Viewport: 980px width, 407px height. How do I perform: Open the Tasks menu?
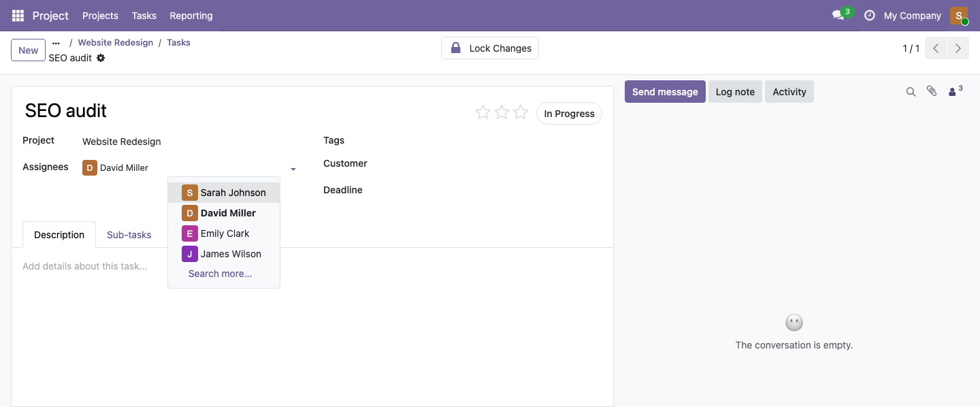[144, 16]
